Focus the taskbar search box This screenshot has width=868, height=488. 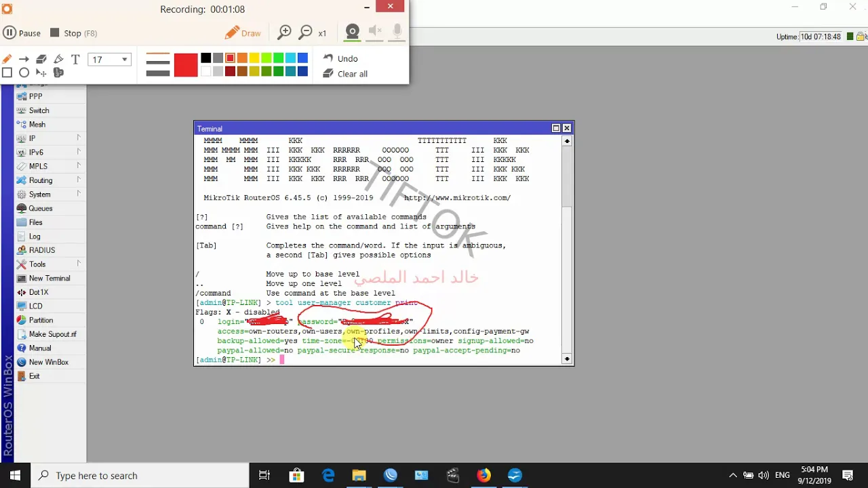[x=140, y=476]
